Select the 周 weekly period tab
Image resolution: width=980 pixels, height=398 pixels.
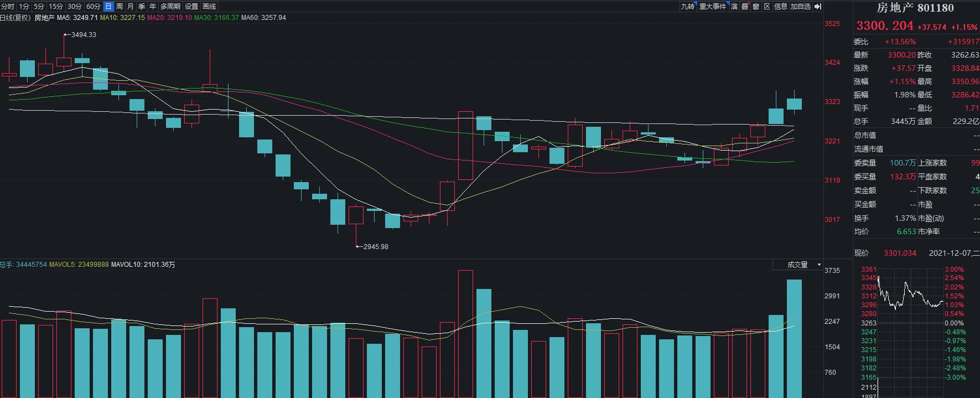pyautogui.click(x=120, y=7)
